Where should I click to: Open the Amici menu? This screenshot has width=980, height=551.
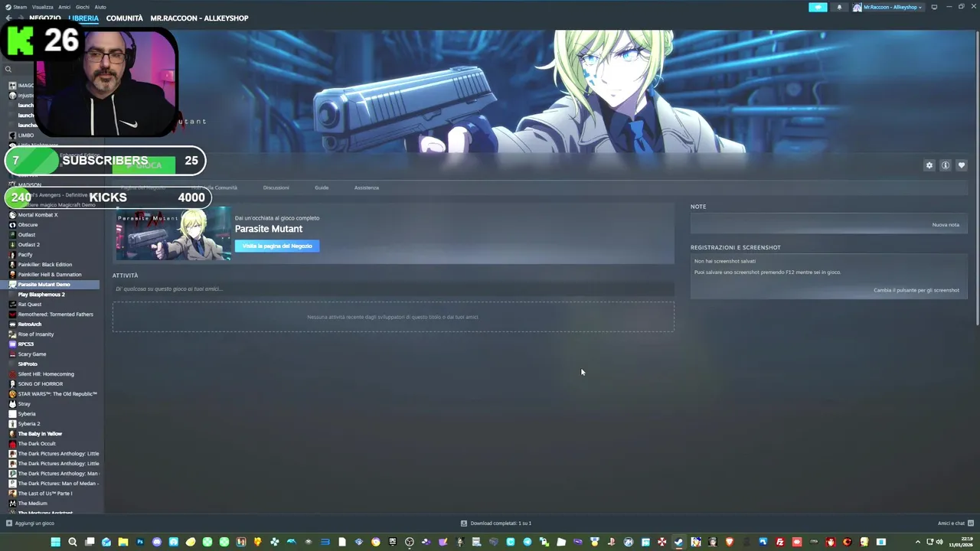click(x=64, y=7)
